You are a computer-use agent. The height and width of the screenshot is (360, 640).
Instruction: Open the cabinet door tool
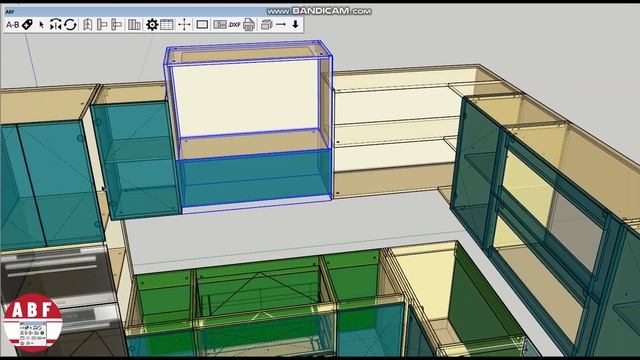pyautogui.click(x=87, y=25)
